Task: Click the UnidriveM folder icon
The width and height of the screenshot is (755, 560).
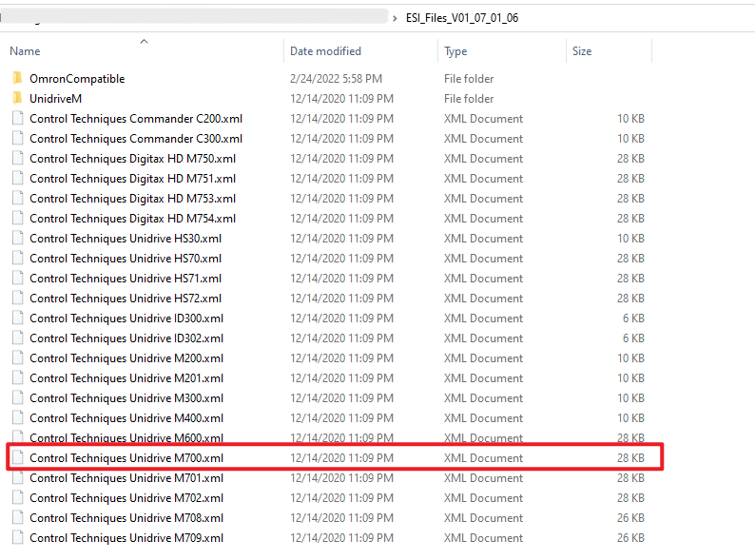Action: [17, 98]
